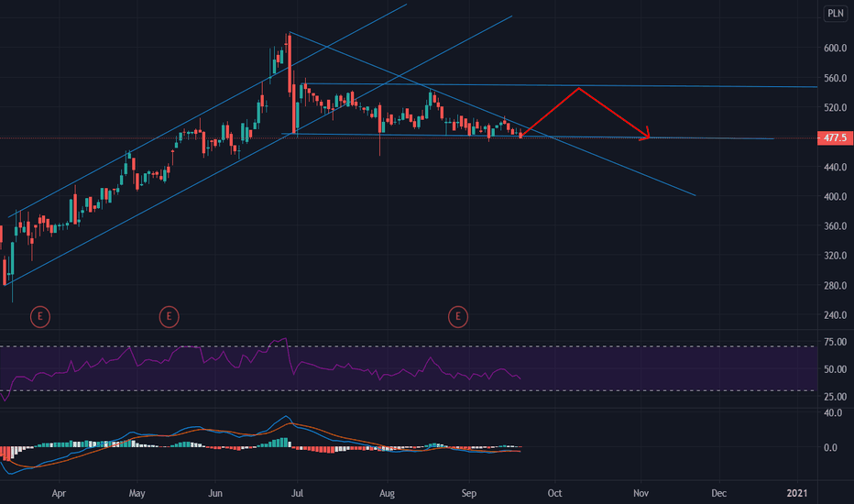Click the 320.0 price axis label

coord(835,256)
